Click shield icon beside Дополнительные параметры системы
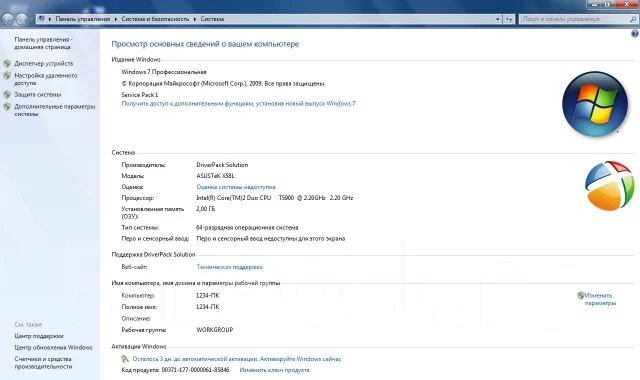640x380 pixels. [x=7, y=107]
